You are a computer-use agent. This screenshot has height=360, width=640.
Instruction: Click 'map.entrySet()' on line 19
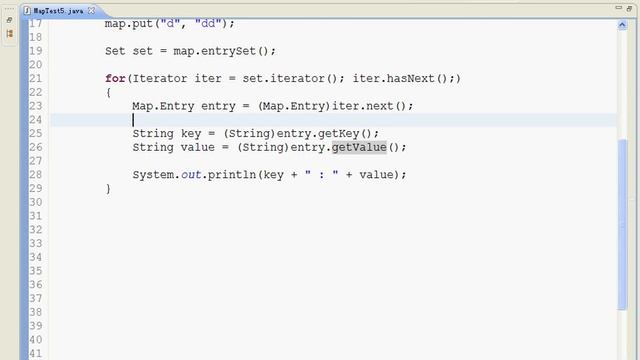click(x=221, y=51)
